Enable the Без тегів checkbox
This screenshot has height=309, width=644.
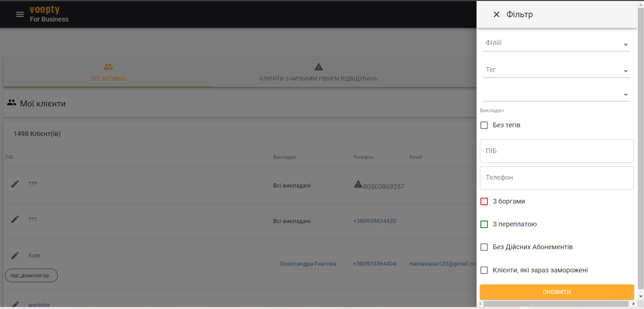(x=484, y=125)
